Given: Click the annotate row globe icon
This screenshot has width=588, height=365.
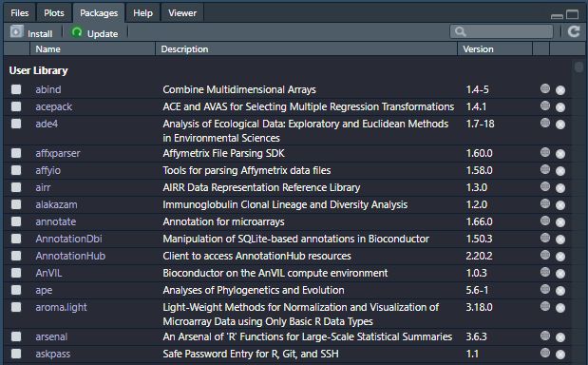Looking at the screenshot, I should [x=545, y=221].
